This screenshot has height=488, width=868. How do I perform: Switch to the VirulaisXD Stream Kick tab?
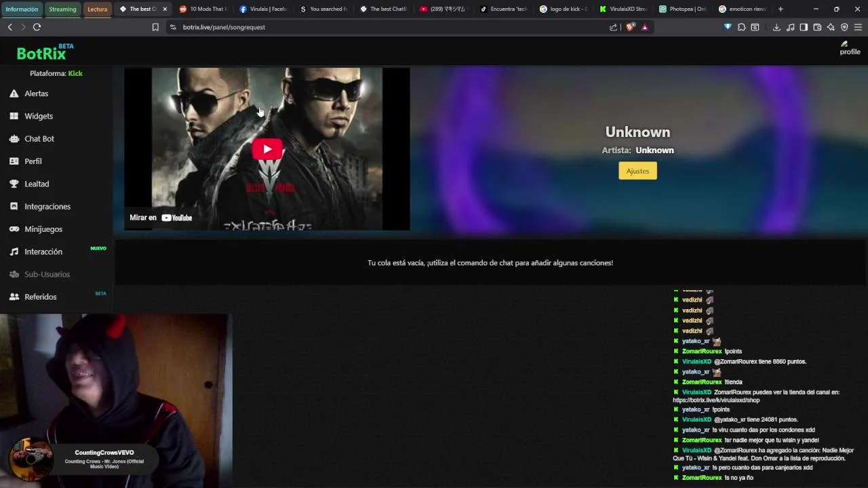[624, 9]
